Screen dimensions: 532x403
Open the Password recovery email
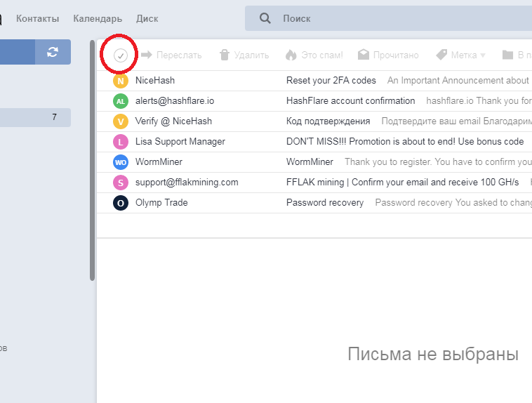click(325, 203)
